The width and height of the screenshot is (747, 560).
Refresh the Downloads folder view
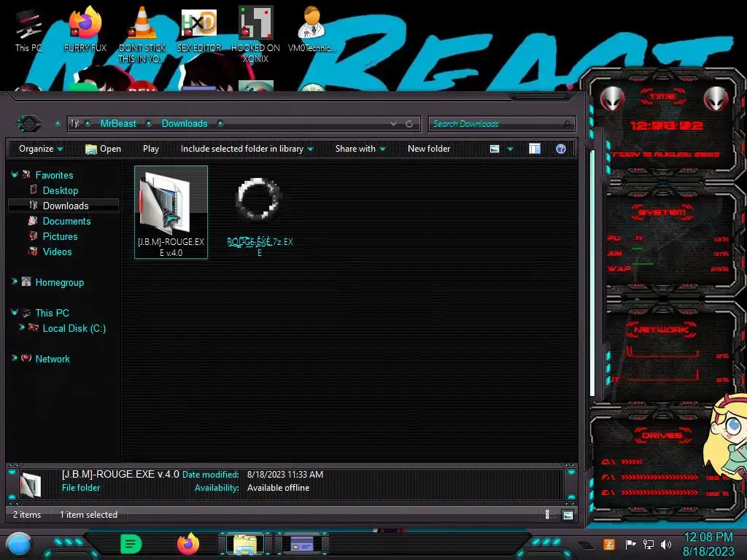[x=409, y=124]
